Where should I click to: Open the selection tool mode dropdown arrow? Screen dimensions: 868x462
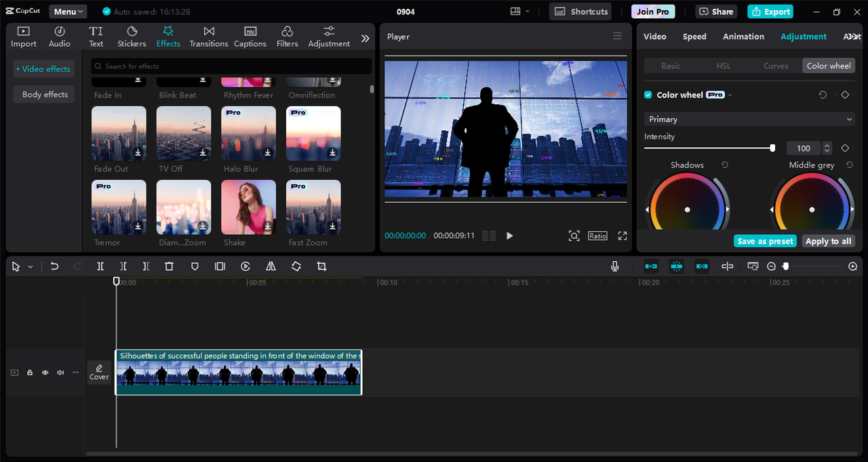(31, 267)
